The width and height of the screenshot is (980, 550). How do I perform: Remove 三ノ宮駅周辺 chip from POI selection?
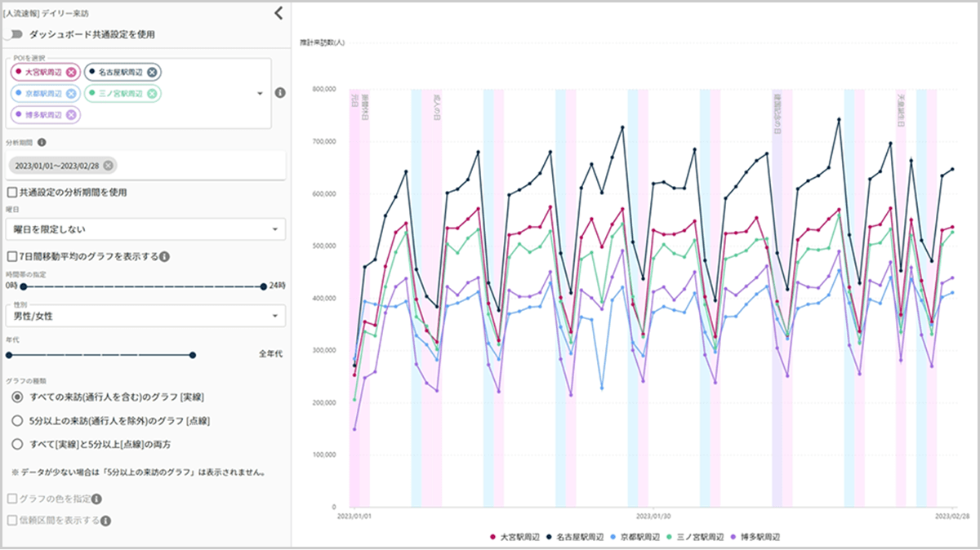click(x=151, y=93)
